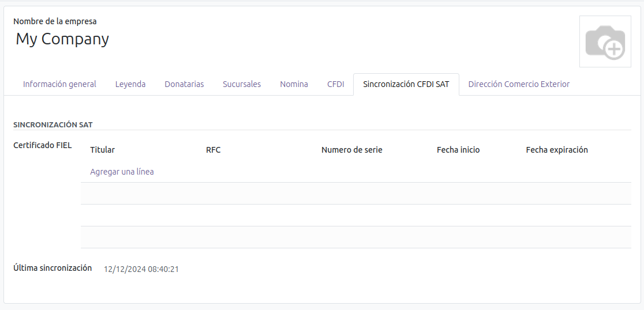Switch to the CFDI tab
The height and width of the screenshot is (310, 644).
click(x=335, y=84)
